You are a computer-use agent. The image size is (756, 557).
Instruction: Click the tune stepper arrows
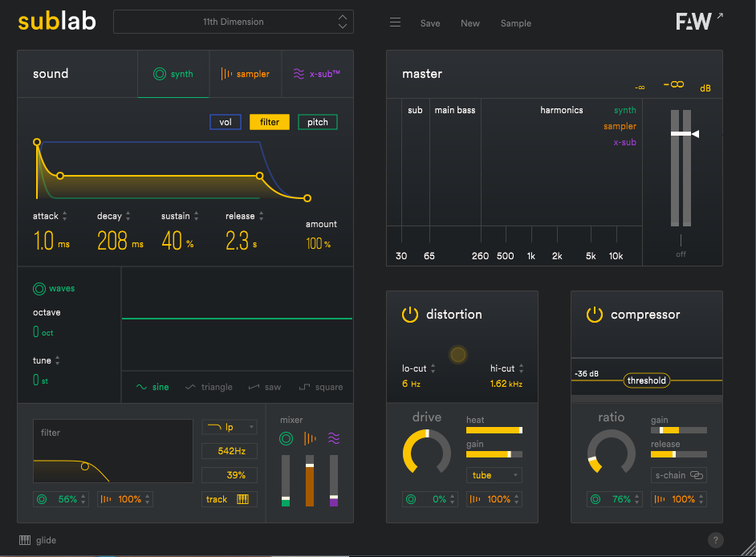click(x=57, y=360)
